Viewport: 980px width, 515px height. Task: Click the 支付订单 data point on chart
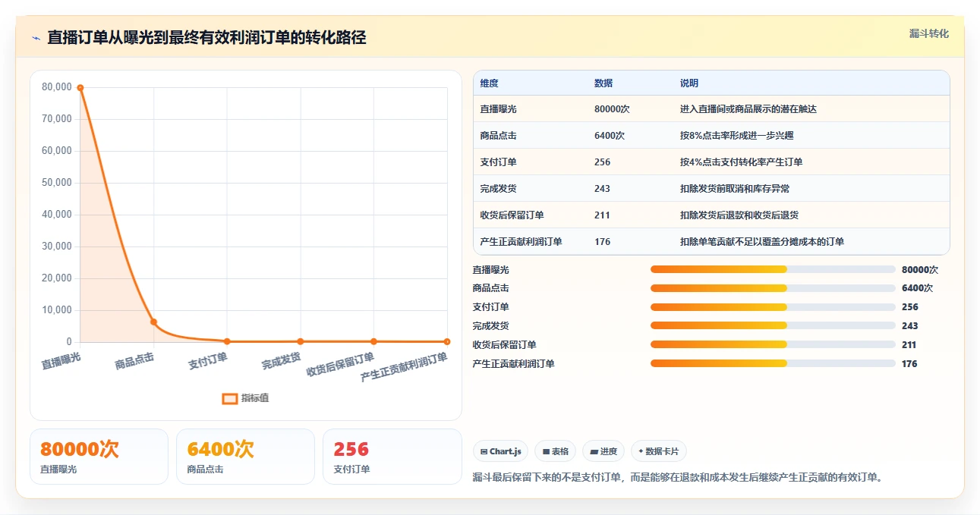pos(227,341)
